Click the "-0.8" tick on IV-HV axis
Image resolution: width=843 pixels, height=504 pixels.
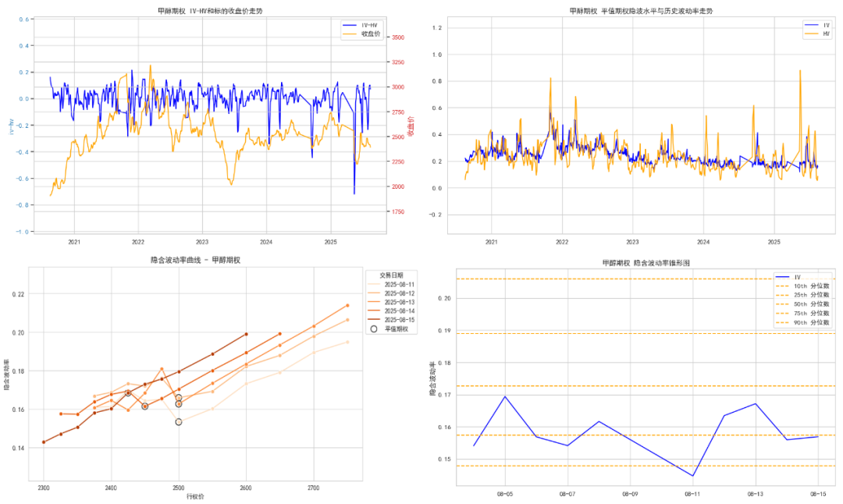tap(23, 205)
